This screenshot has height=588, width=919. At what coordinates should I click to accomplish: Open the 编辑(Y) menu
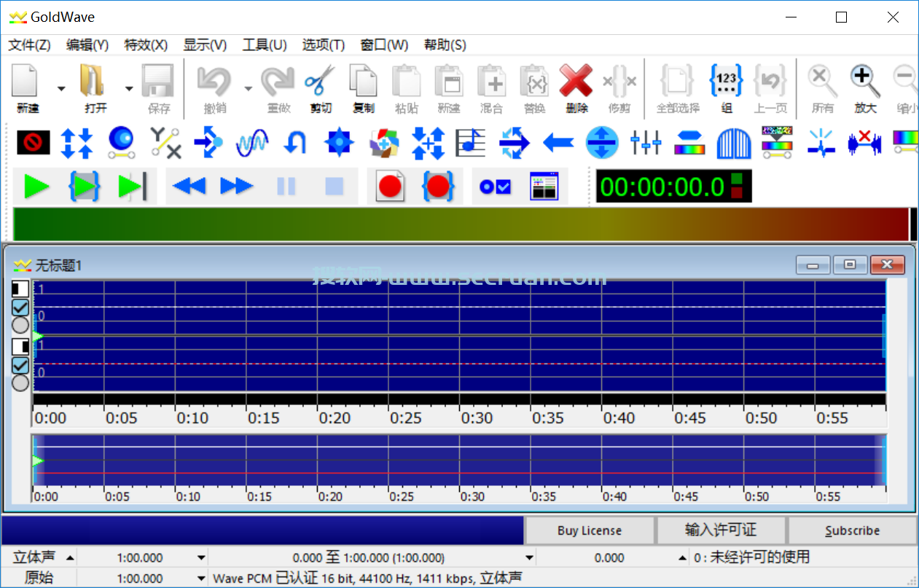[x=87, y=44]
